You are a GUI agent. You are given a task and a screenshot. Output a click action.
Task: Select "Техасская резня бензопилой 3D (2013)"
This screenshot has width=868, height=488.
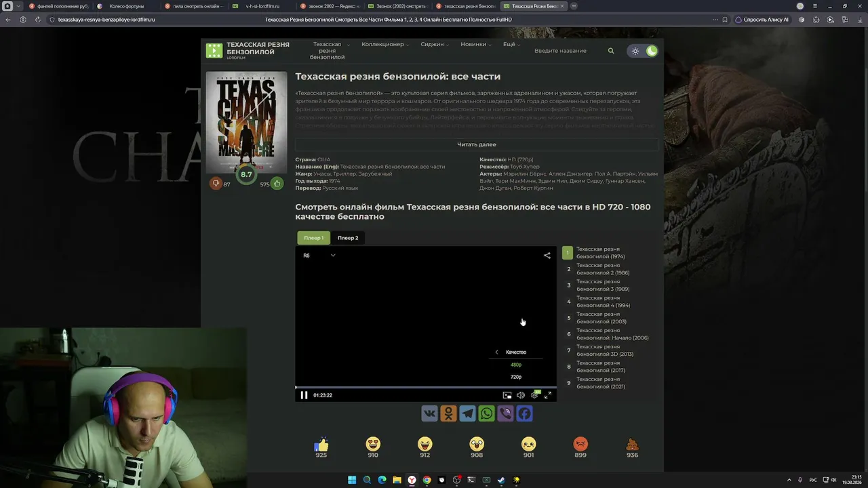[602, 350]
